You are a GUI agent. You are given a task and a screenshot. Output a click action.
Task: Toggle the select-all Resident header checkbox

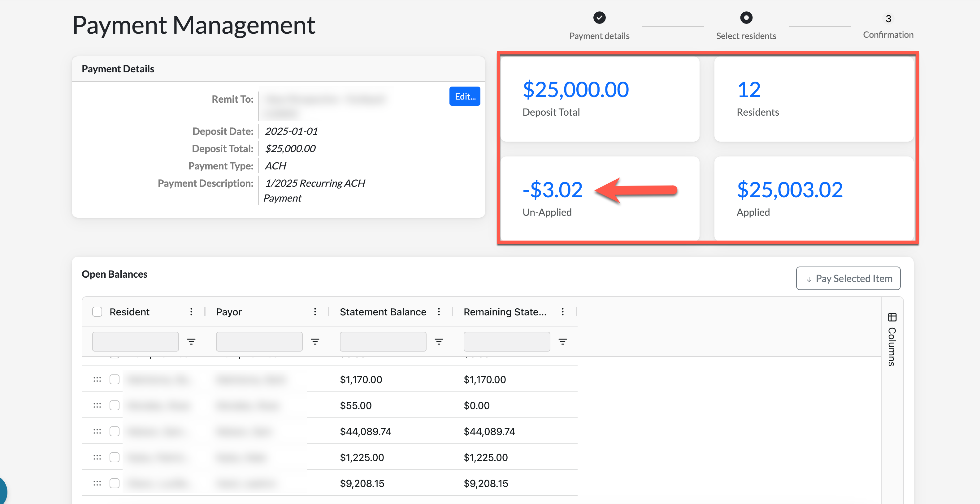tap(97, 312)
